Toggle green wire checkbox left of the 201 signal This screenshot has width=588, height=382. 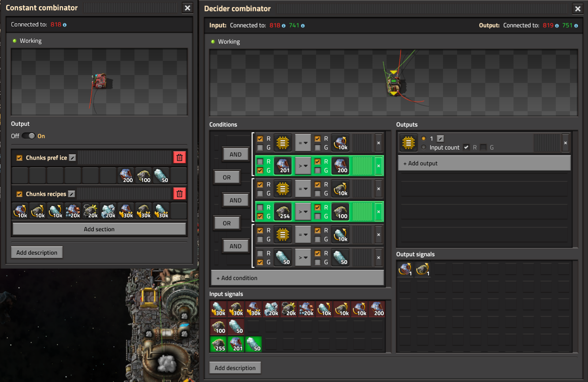tap(260, 170)
